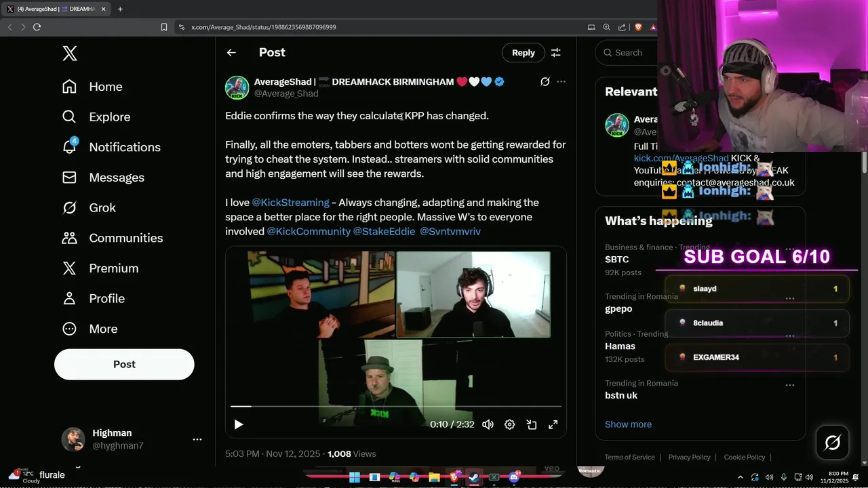Open video settings gear

click(x=509, y=424)
